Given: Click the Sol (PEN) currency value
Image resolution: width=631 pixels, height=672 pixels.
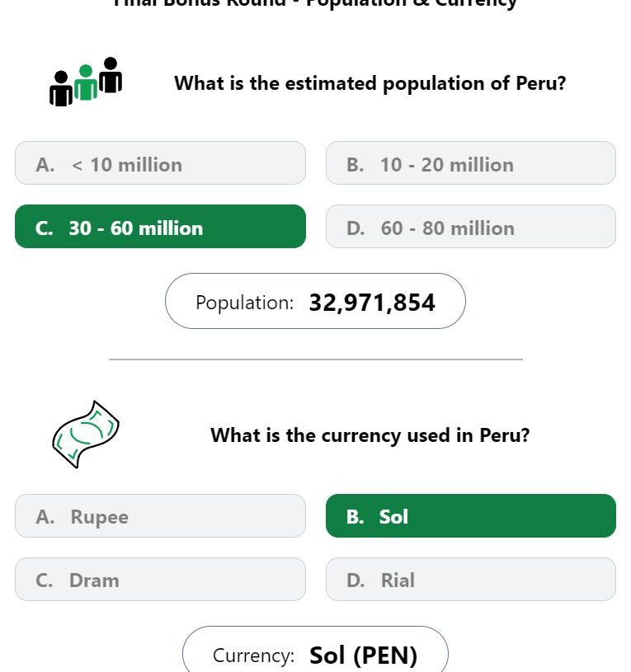Looking at the screenshot, I should tap(363, 656).
